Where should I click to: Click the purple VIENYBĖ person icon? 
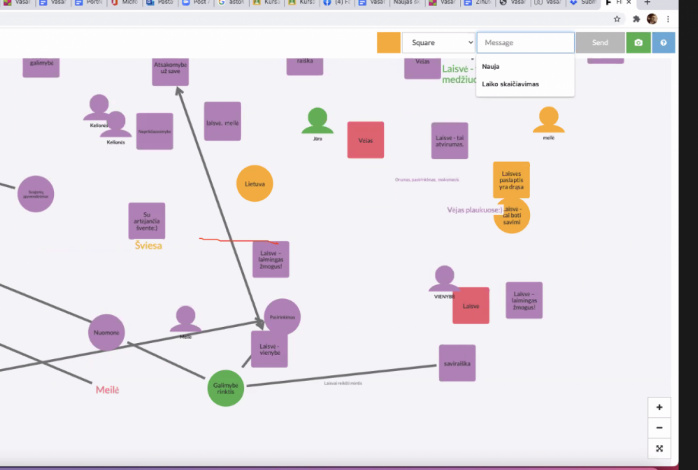pyautogui.click(x=444, y=279)
